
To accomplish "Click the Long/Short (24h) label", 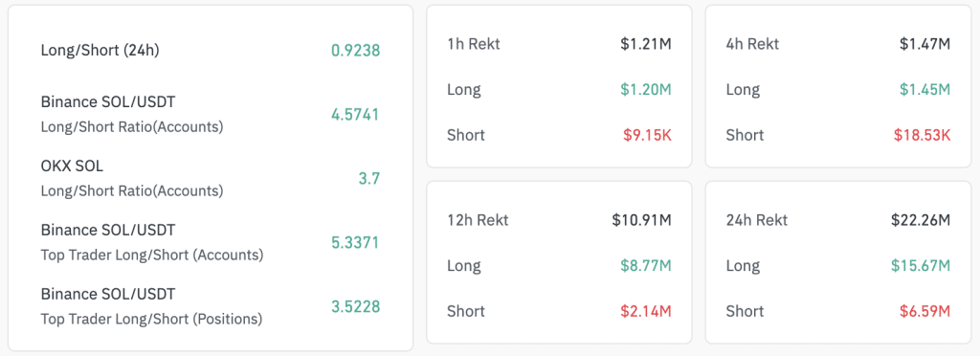I will [100, 51].
